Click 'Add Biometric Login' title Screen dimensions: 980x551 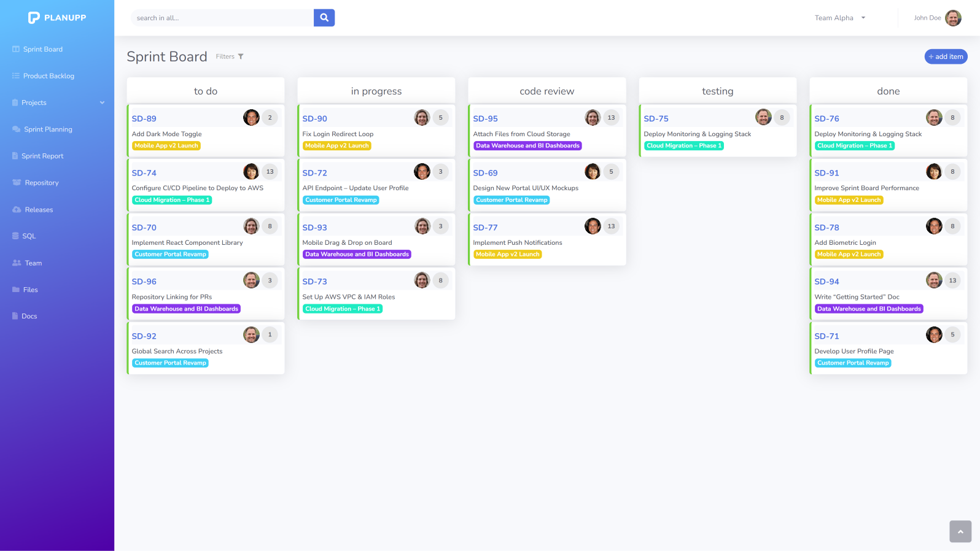(x=845, y=243)
